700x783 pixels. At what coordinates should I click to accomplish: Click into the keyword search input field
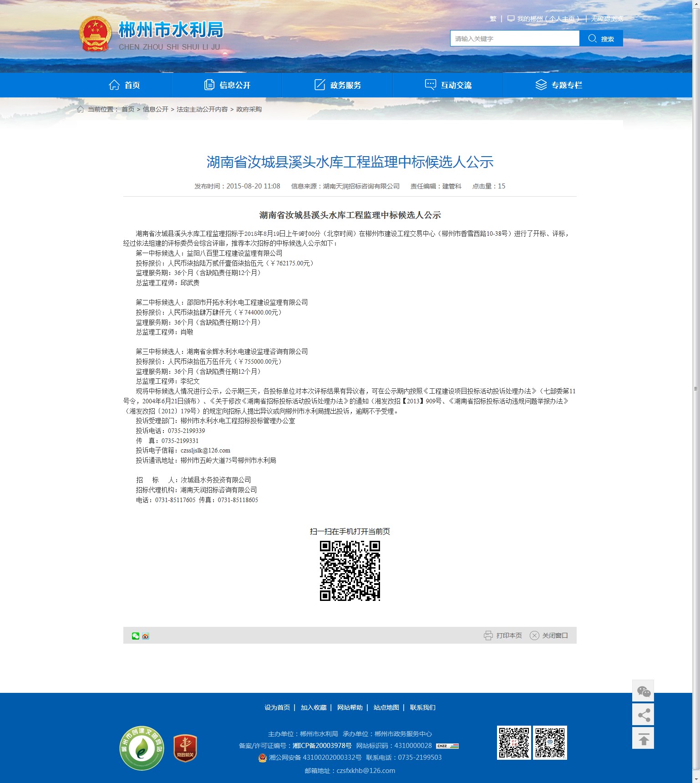514,39
